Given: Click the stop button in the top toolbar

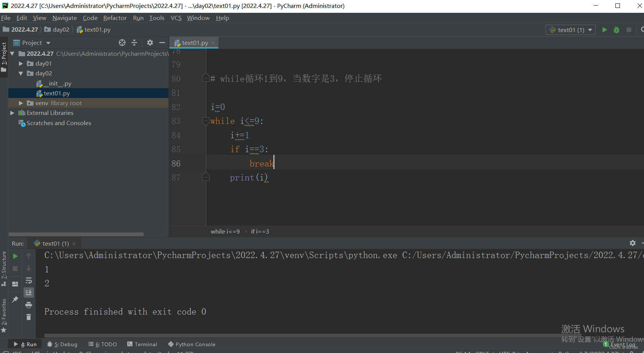Looking at the screenshot, I should (x=629, y=30).
